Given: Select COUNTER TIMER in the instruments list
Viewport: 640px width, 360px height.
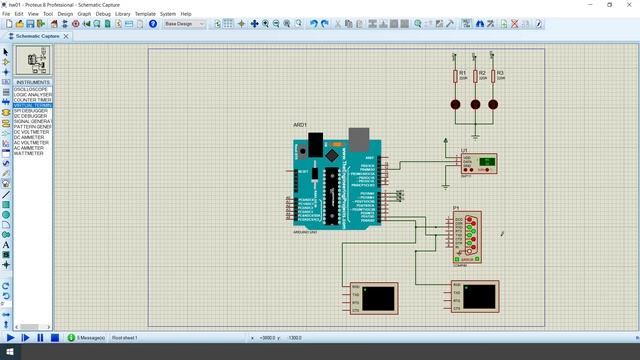Looking at the screenshot, I should (33, 100).
